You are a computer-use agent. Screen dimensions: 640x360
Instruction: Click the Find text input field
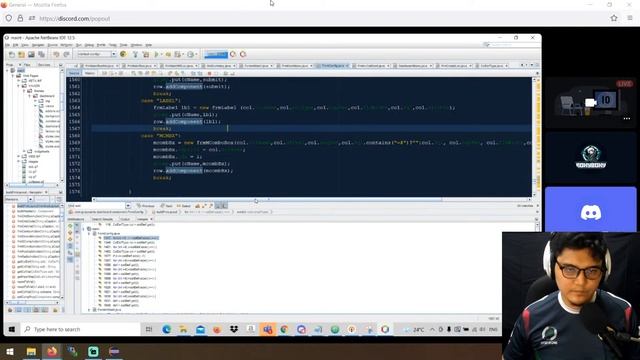tap(96, 206)
